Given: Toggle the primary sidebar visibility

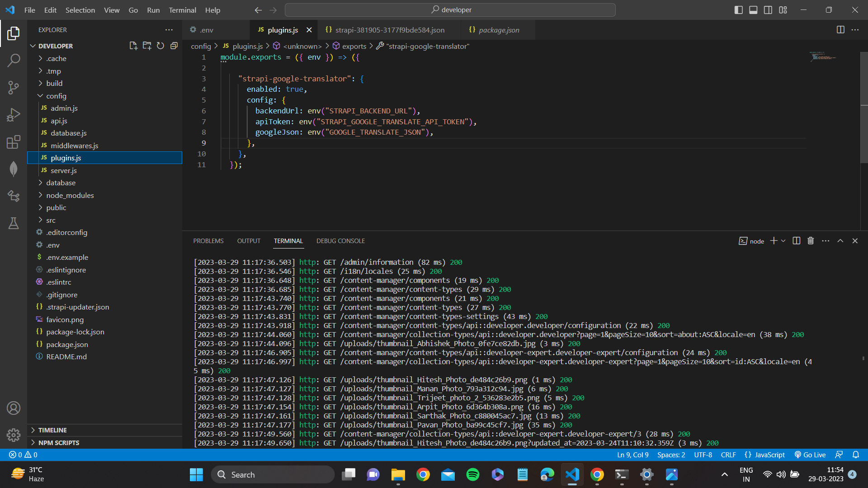Looking at the screenshot, I should point(738,9).
